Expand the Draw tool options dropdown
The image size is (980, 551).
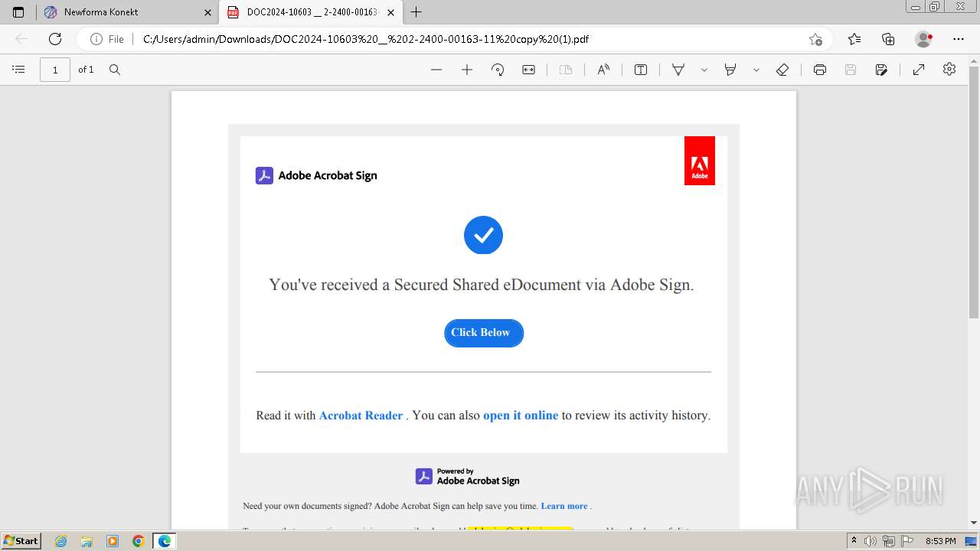704,70
